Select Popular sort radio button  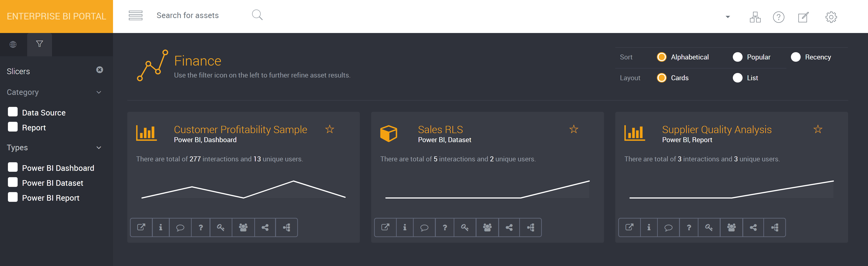pos(737,57)
